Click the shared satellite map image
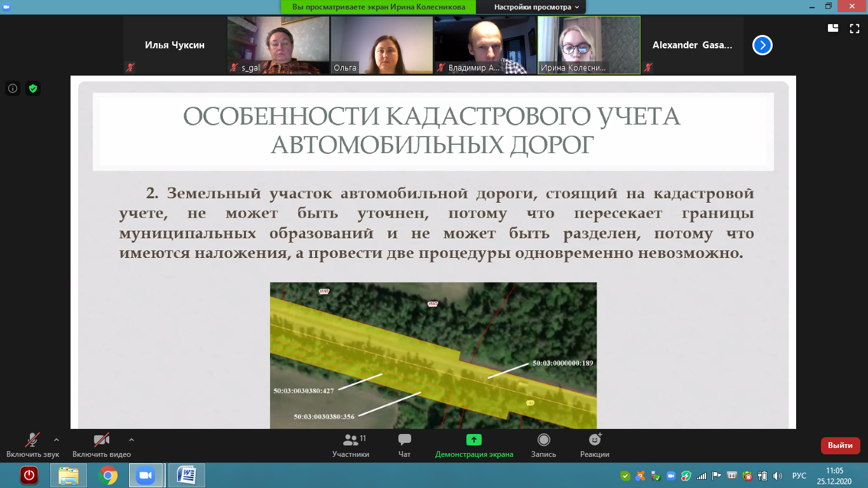Image resolution: width=868 pixels, height=488 pixels. coord(433,356)
